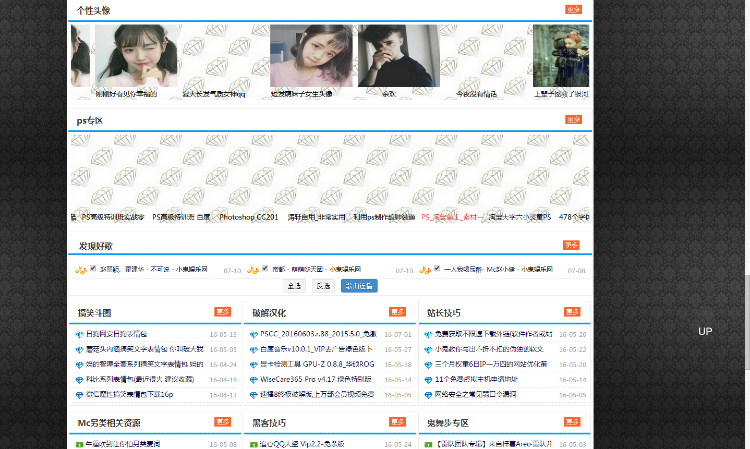Click the UP back-to-top button
The height and width of the screenshot is (449, 750).
tap(705, 331)
